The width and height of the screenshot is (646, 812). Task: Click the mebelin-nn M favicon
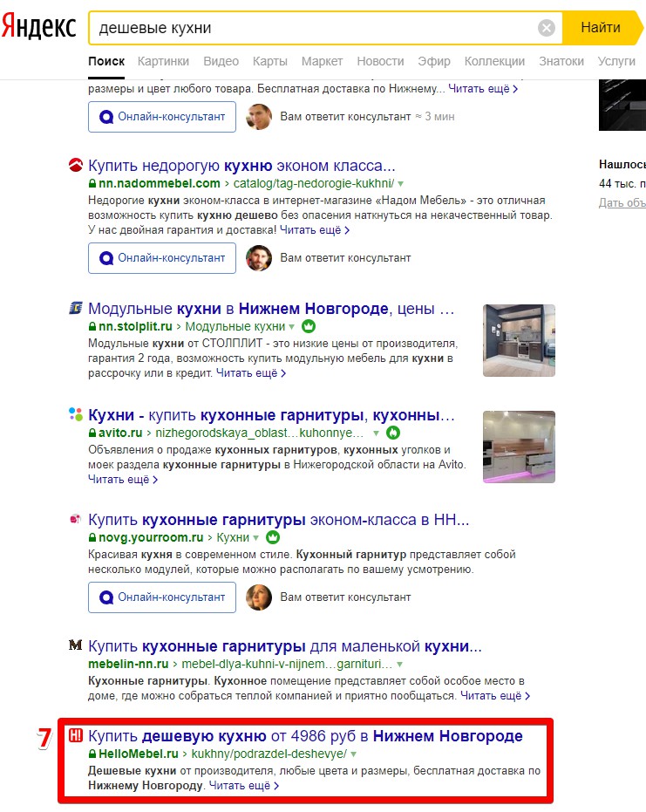point(76,645)
